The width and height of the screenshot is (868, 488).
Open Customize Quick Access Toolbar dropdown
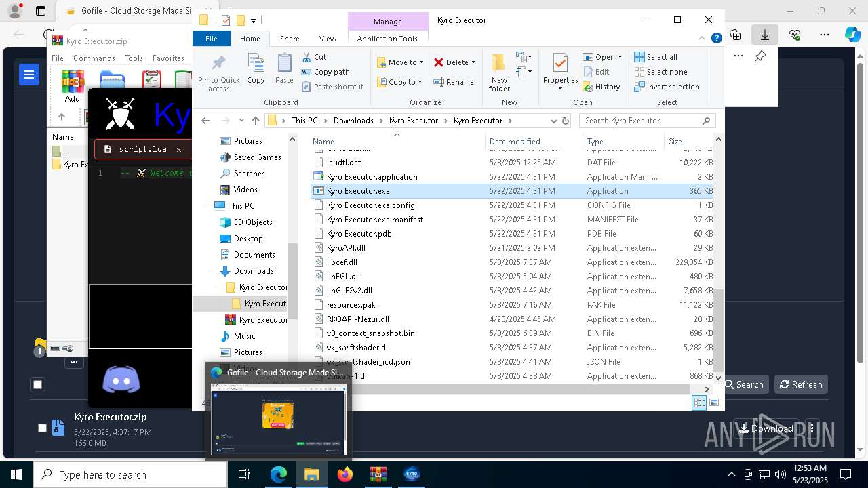point(253,20)
